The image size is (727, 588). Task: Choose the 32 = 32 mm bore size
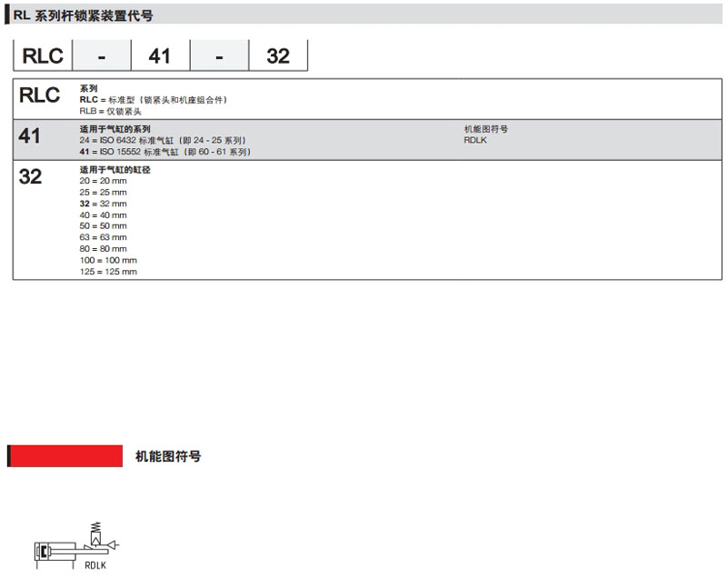pyautogui.click(x=103, y=204)
